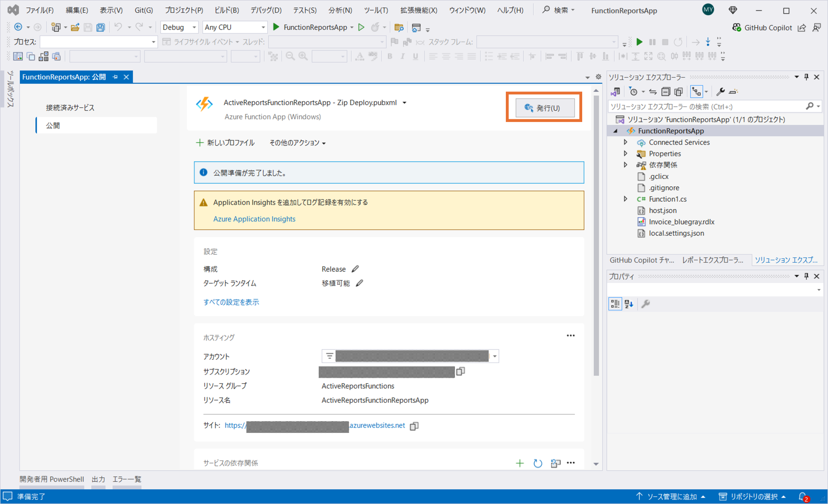Switch to GitHub Copilot チャット tab
This screenshot has height=504, width=828.
pos(641,260)
